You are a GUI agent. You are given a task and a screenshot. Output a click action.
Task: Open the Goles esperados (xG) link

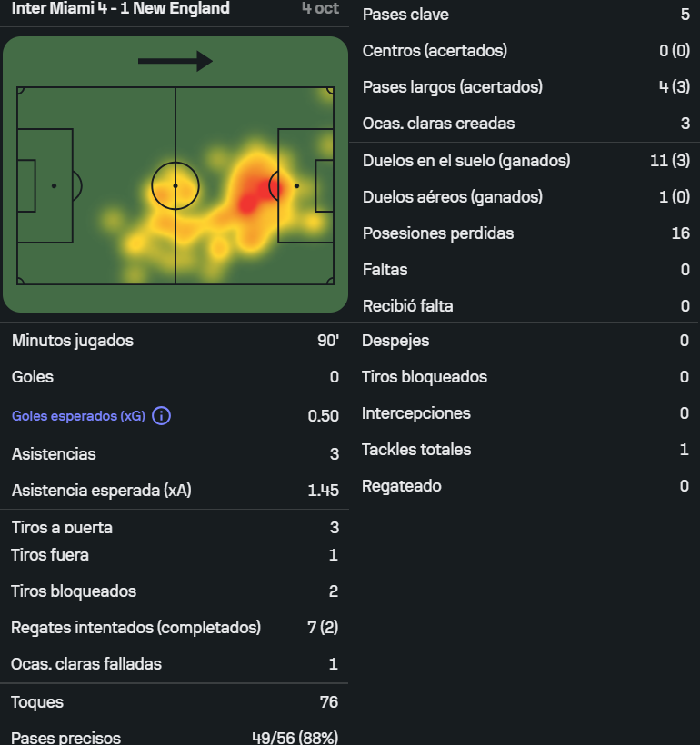click(78, 416)
